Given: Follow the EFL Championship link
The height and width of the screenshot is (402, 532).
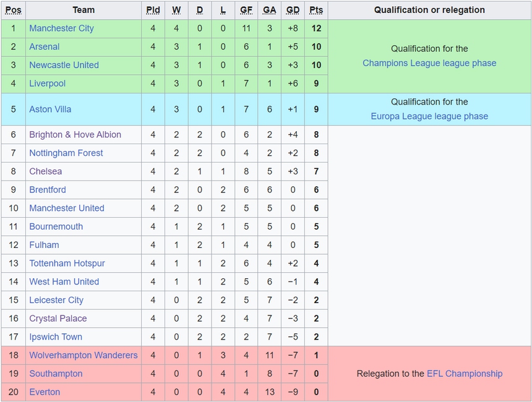Looking at the screenshot, I should click(465, 374).
